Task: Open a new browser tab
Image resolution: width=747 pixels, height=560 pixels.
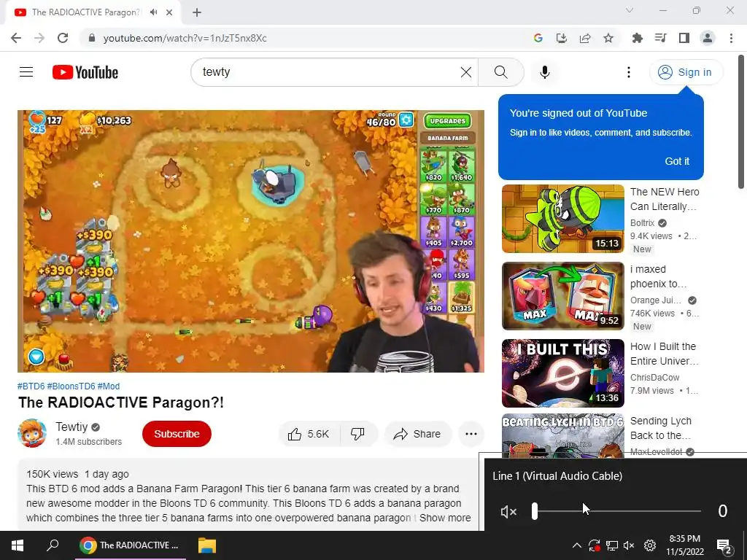Action: pyautogui.click(x=197, y=12)
